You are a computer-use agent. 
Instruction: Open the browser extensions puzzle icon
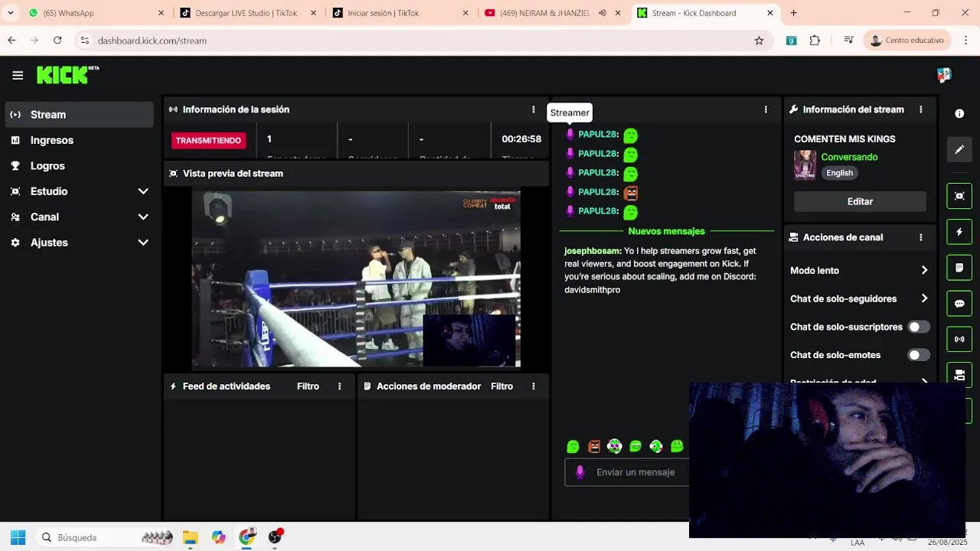pyautogui.click(x=815, y=41)
